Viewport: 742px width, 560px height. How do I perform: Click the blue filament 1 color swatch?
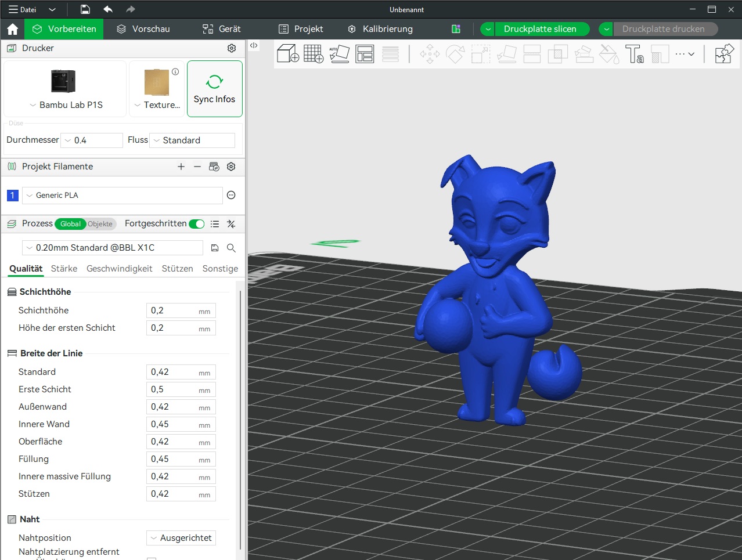click(x=12, y=196)
